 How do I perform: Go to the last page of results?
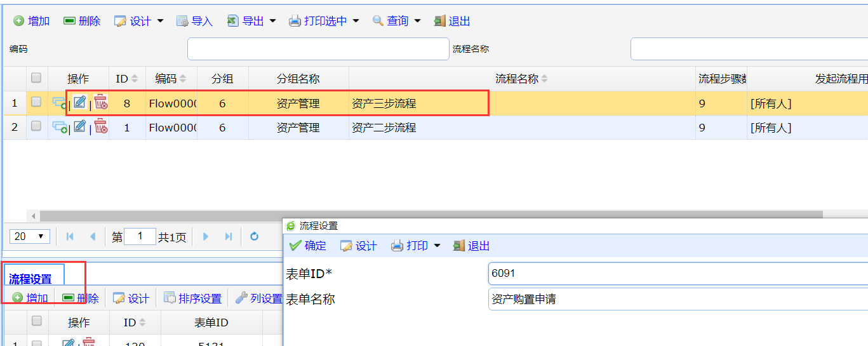[x=229, y=237]
